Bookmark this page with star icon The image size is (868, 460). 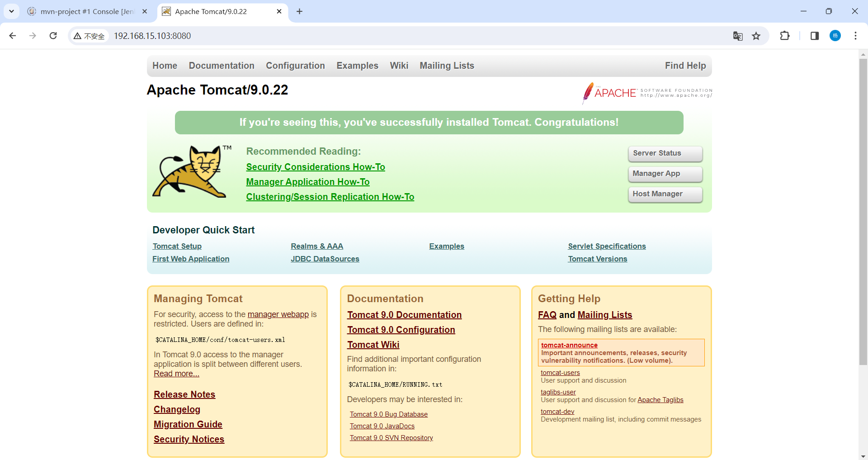756,36
